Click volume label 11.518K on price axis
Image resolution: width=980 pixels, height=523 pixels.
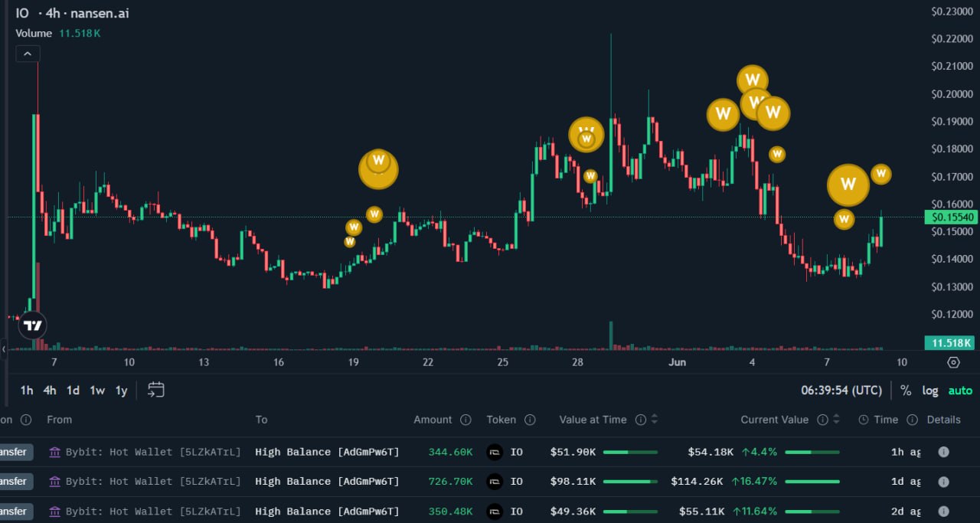click(x=950, y=343)
